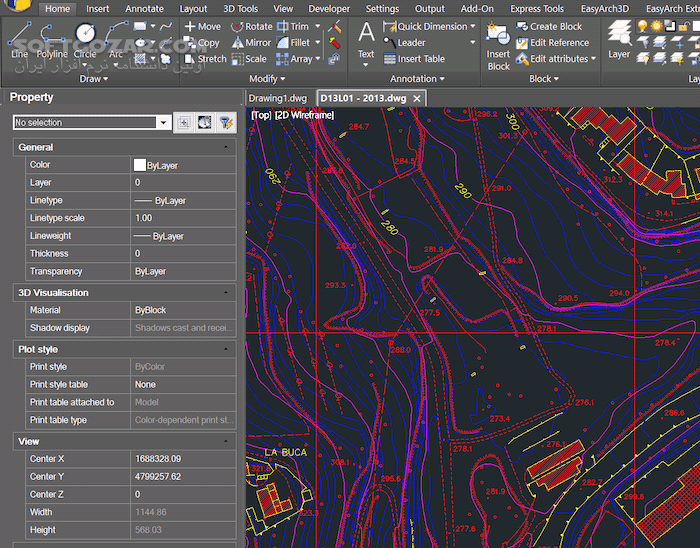Click the Move tool in Modify
Screen dimensions: 700x548
pos(203,27)
